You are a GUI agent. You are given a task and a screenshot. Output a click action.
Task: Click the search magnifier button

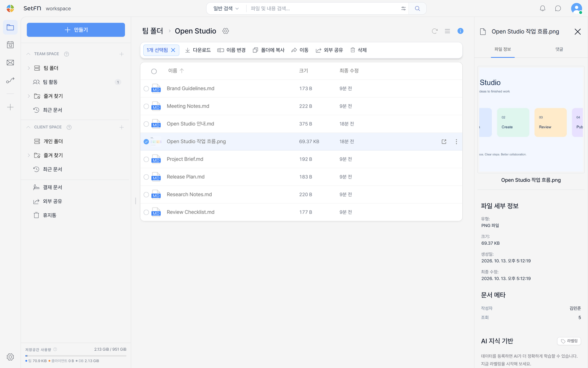pos(417,8)
